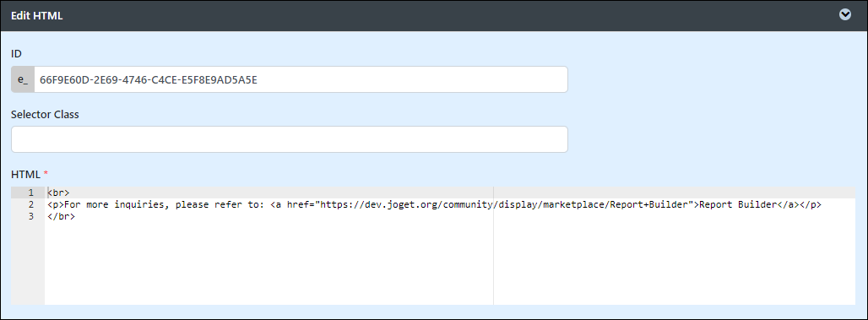
Task: Select line number 2 in code gutter
Action: click(x=31, y=205)
